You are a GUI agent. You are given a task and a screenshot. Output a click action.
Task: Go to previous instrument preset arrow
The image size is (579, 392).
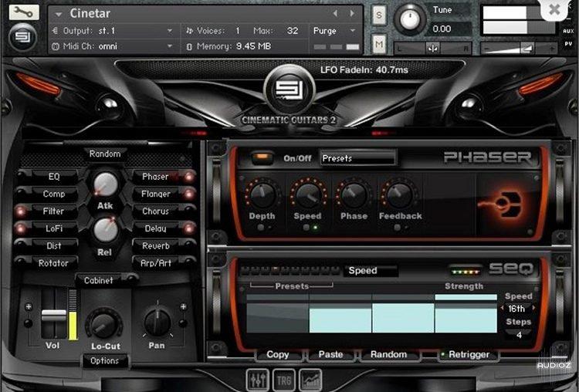coord(335,14)
